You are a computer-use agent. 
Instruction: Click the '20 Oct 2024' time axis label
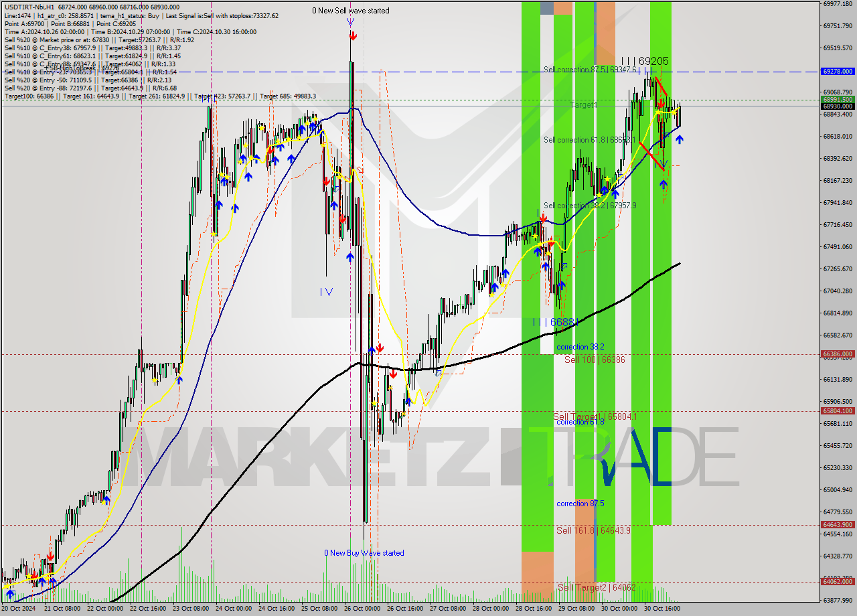point(19,609)
